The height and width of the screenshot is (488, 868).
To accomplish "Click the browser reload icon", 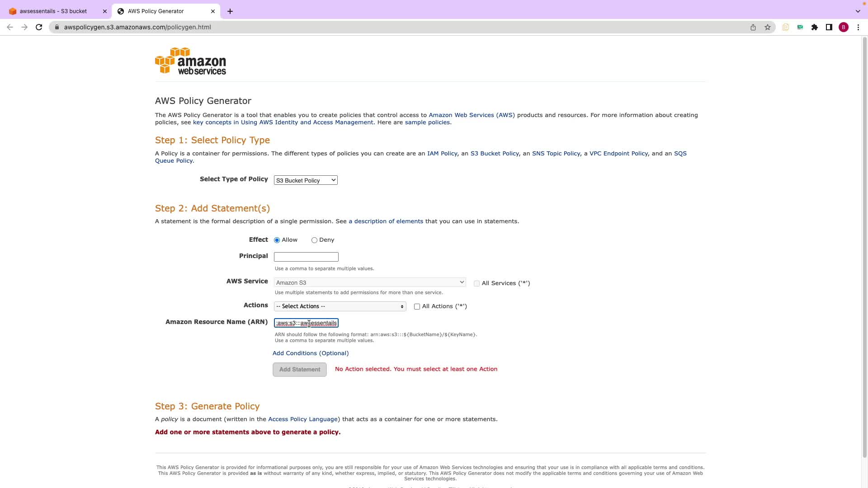I will tap(39, 27).
